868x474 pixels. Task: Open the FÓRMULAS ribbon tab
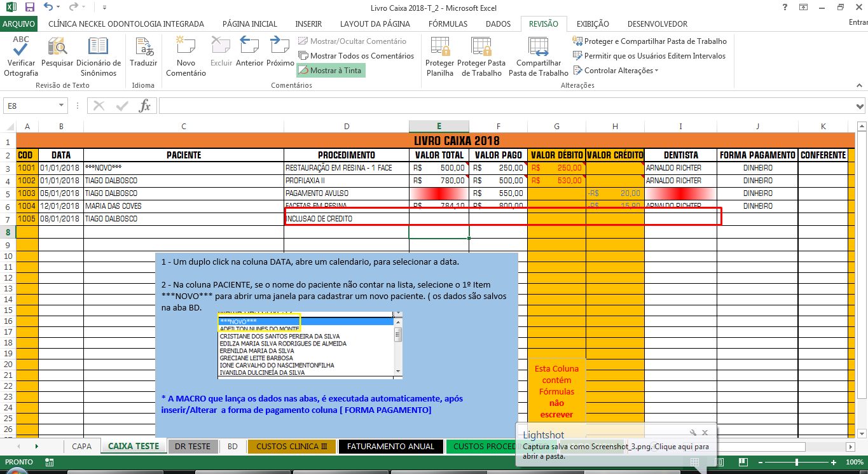tap(448, 24)
